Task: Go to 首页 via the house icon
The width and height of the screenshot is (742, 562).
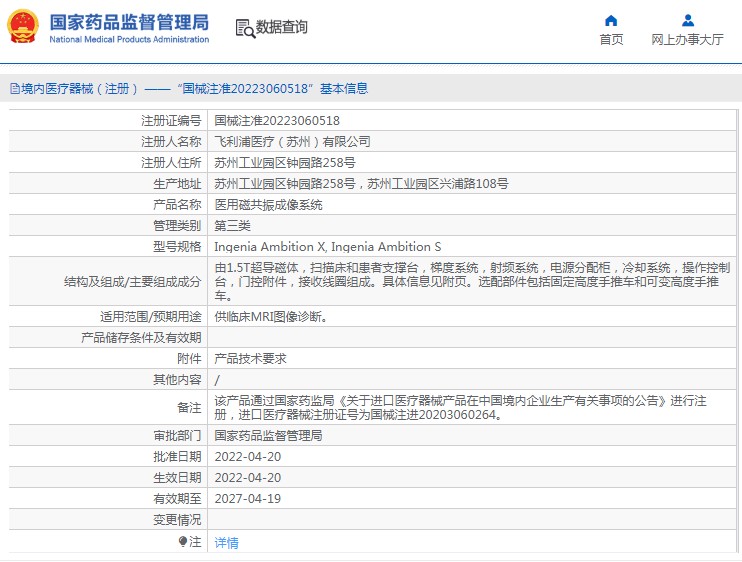Action: coord(611,20)
